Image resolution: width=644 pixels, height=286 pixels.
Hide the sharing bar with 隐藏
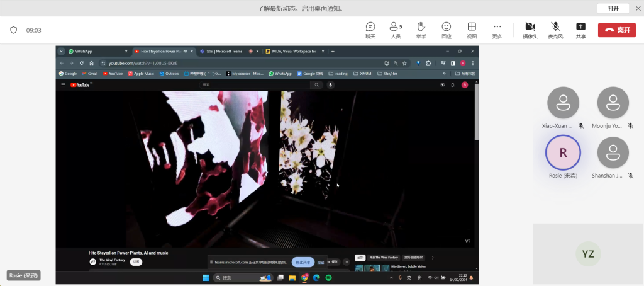pyautogui.click(x=320, y=262)
